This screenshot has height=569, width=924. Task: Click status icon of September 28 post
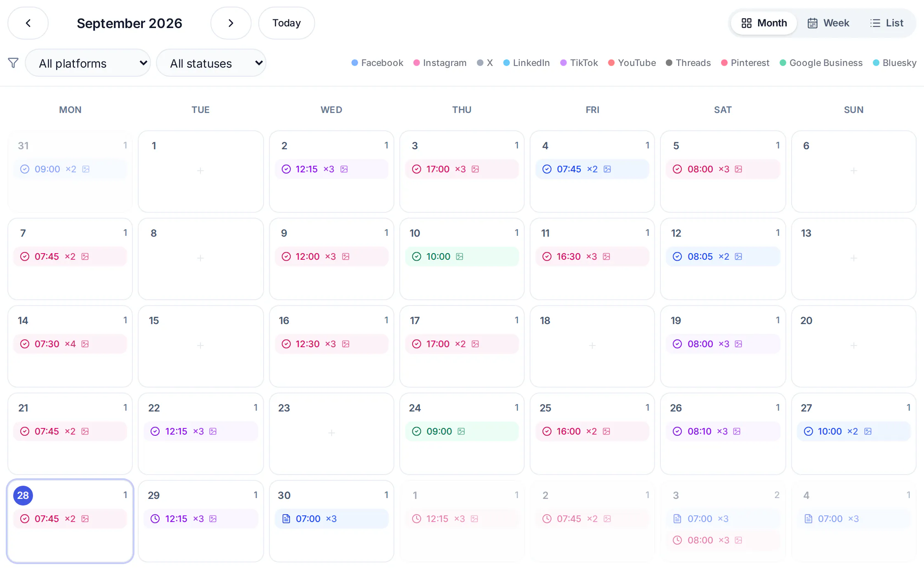pyautogui.click(x=25, y=519)
